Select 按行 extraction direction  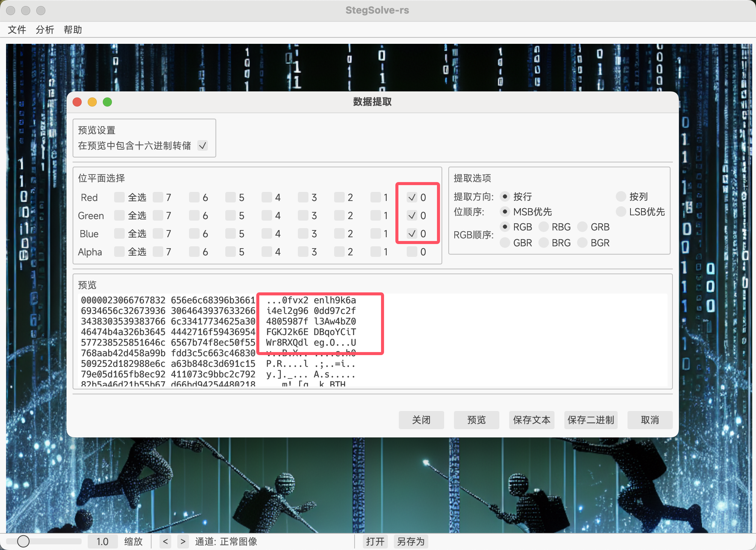(505, 196)
